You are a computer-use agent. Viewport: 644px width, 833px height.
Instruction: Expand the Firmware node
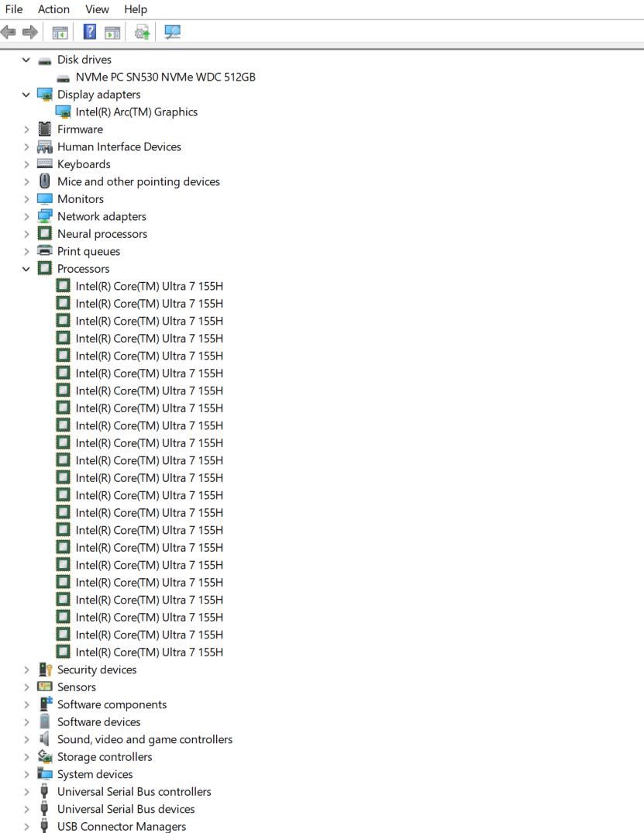pos(26,129)
